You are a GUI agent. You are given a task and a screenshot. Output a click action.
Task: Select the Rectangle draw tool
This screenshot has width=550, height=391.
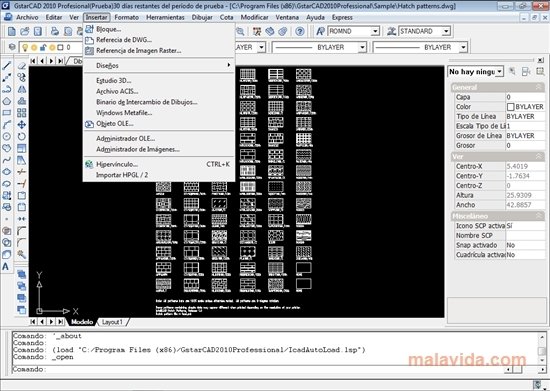pyautogui.click(x=7, y=113)
